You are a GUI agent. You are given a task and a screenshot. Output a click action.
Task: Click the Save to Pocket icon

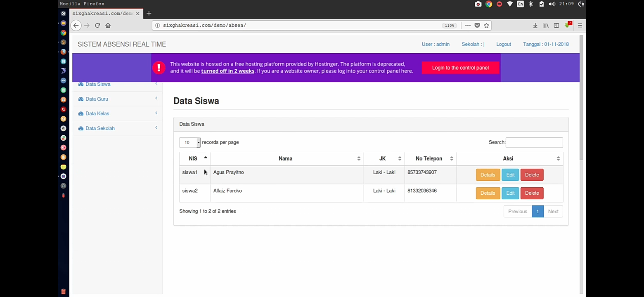click(x=477, y=26)
